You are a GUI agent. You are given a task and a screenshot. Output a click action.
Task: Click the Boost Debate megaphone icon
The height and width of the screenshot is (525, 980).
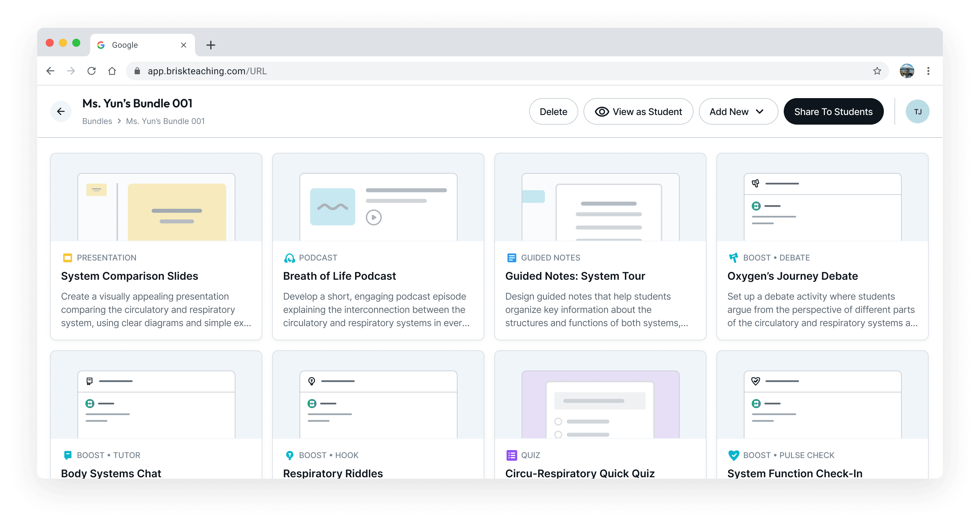(733, 258)
